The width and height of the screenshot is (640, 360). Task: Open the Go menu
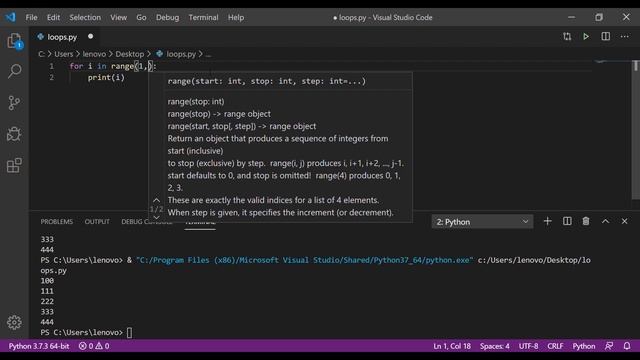point(141,18)
